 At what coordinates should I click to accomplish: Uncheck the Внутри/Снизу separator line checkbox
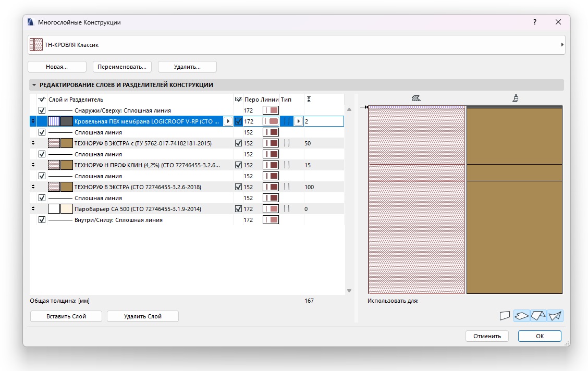coord(42,220)
